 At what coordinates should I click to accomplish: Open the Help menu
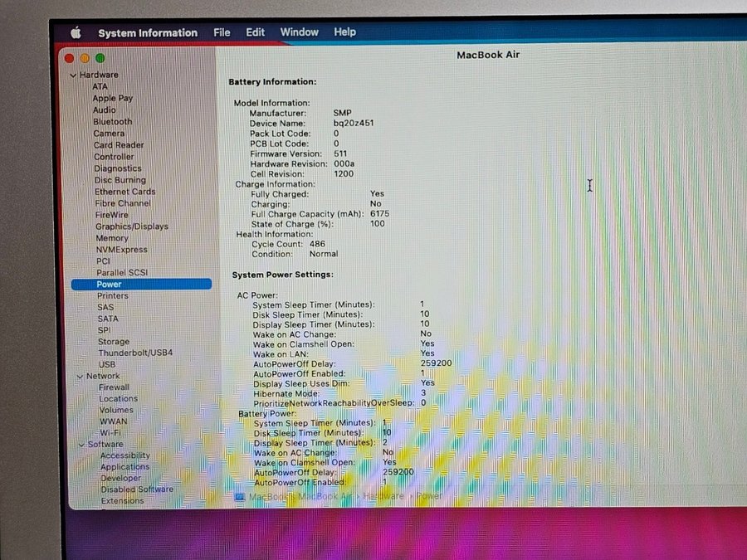point(345,32)
